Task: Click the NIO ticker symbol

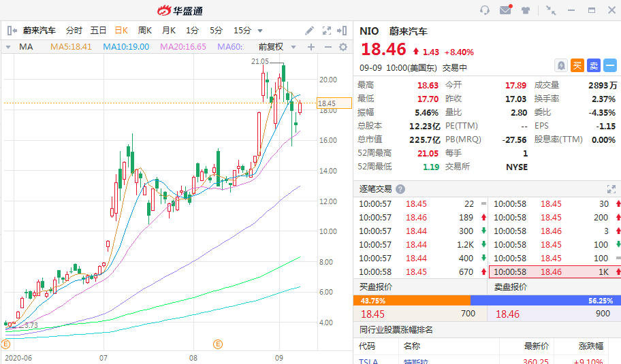Action: coord(369,31)
